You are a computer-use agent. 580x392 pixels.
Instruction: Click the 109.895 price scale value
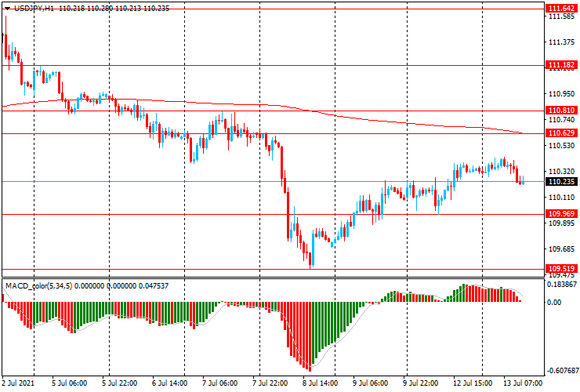[561, 223]
